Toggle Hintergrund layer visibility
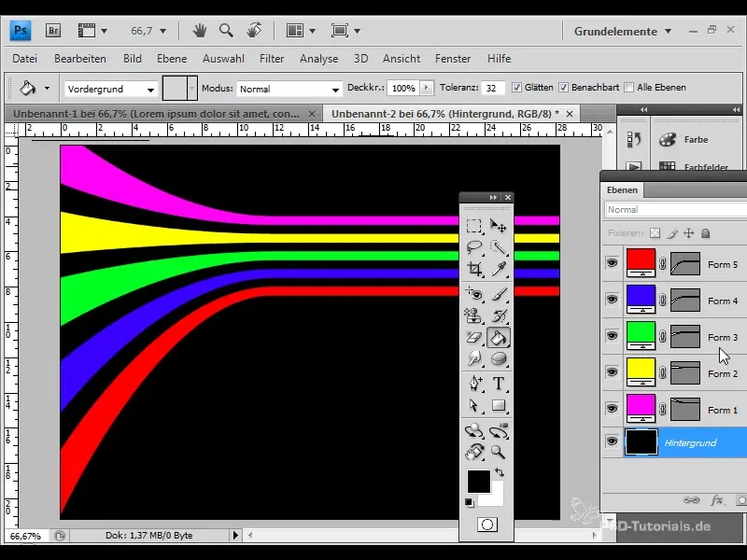This screenshot has height=560, width=747. coord(613,441)
